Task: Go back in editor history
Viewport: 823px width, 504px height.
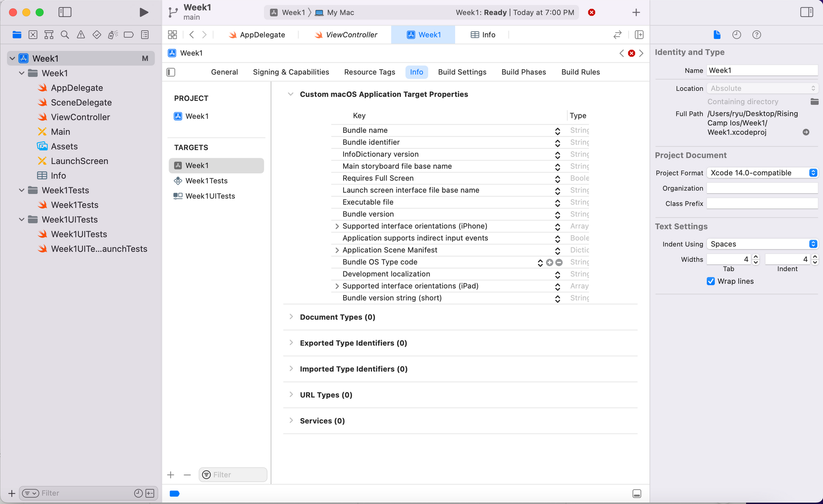Action: (x=192, y=35)
